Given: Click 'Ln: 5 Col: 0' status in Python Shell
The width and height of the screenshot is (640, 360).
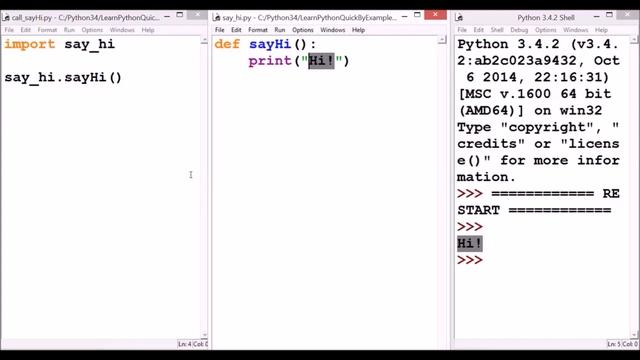Looking at the screenshot, I should (x=622, y=344).
